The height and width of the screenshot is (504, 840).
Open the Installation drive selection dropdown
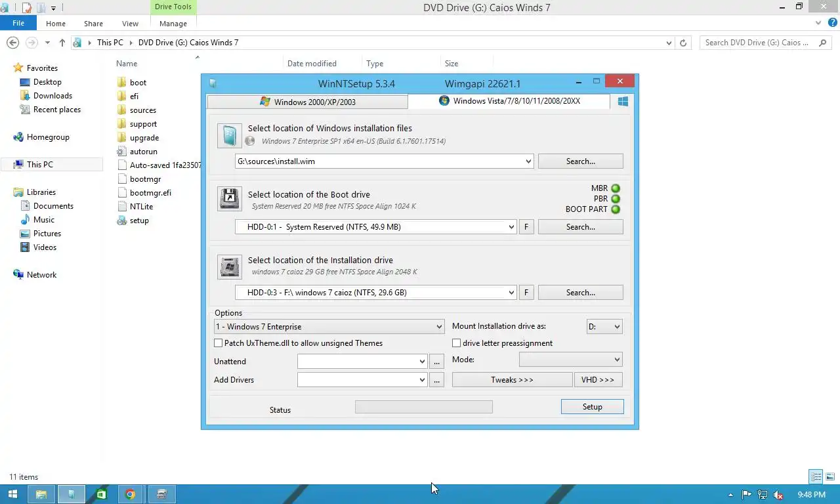511,293
